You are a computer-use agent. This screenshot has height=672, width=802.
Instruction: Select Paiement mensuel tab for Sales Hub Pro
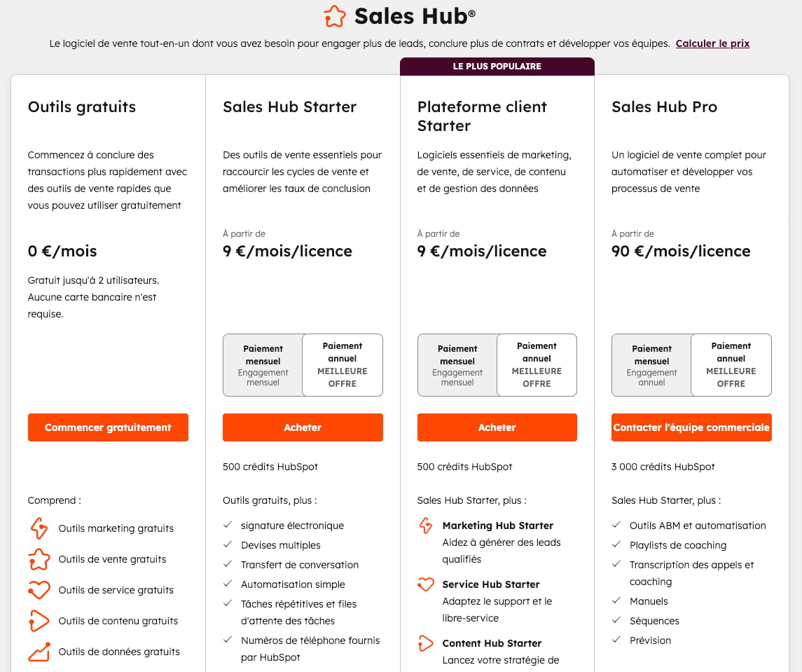(651, 364)
